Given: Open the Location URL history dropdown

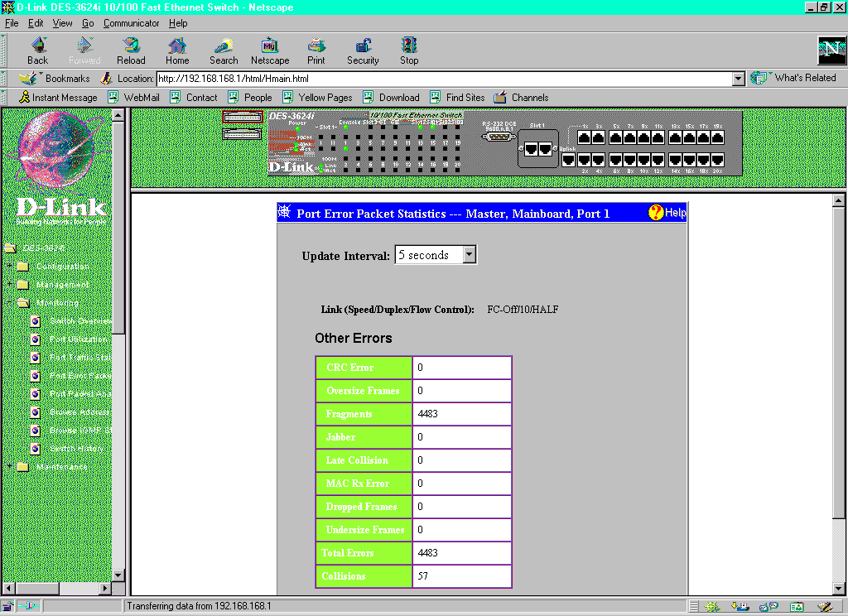Looking at the screenshot, I should click(739, 79).
